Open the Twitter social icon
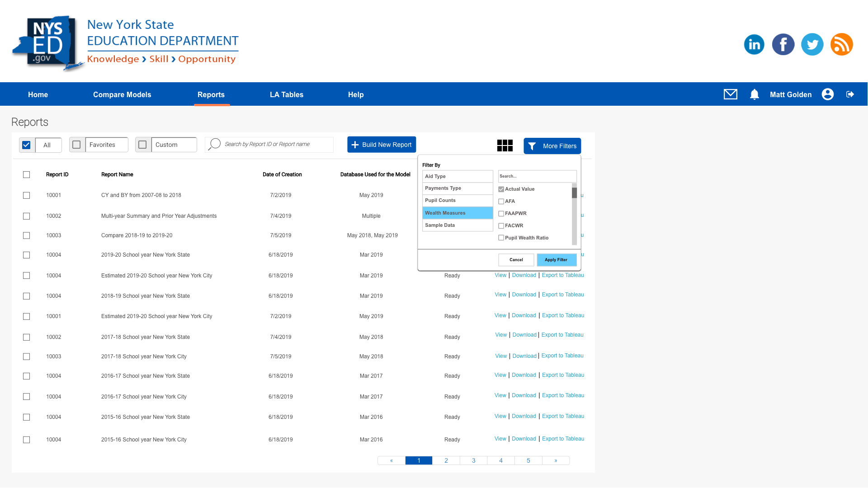868x488 pixels. pos(812,44)
